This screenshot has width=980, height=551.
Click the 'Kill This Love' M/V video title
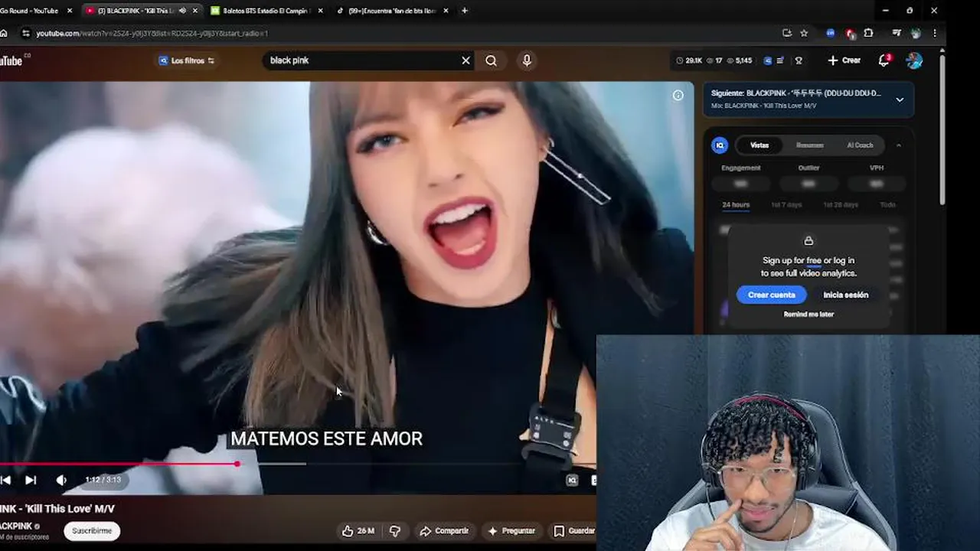point(57,509)
